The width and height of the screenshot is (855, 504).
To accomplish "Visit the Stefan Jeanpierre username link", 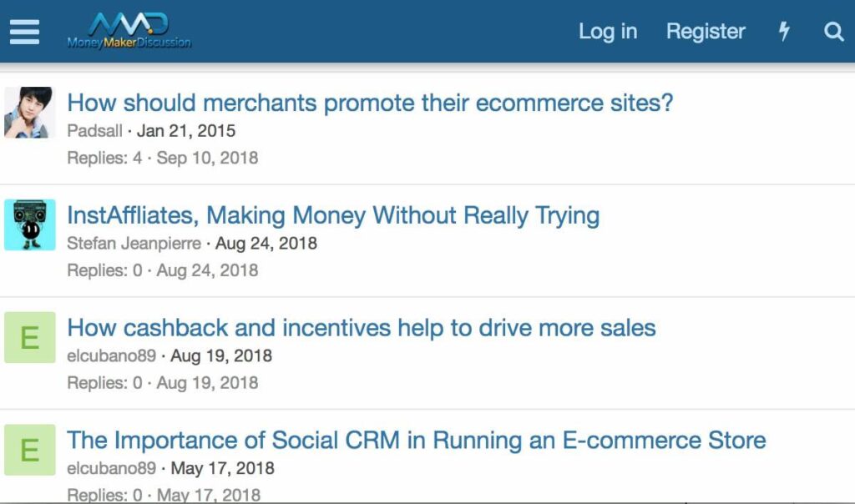I will pos(134,244).
